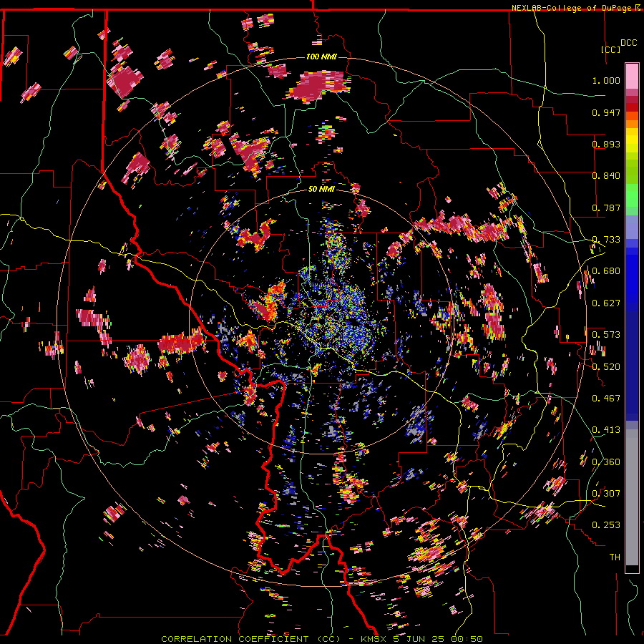
Task: Click the 1.000 legend value
Action: pyautogui.click(x=606, y=80)
